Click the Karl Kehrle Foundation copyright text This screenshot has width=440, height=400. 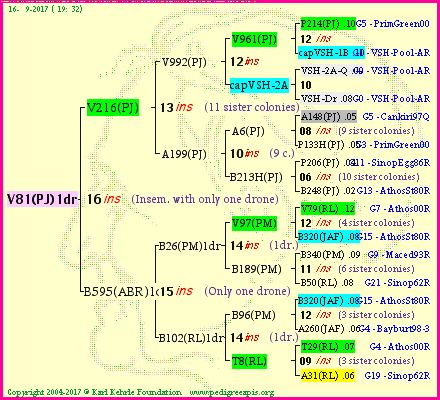point(95,392)
